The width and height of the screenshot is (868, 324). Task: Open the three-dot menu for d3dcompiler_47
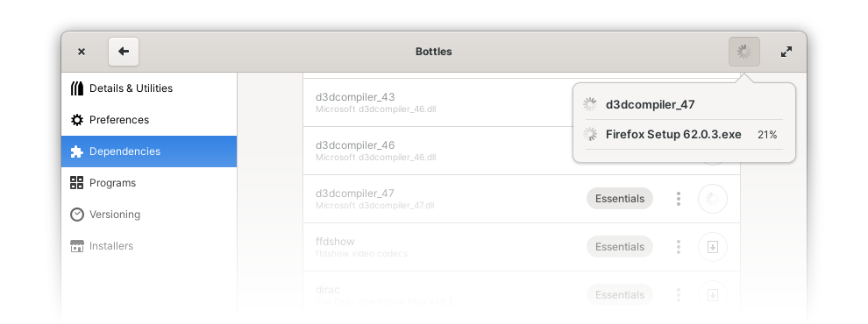pyautogui.click(x=679, y=199)
